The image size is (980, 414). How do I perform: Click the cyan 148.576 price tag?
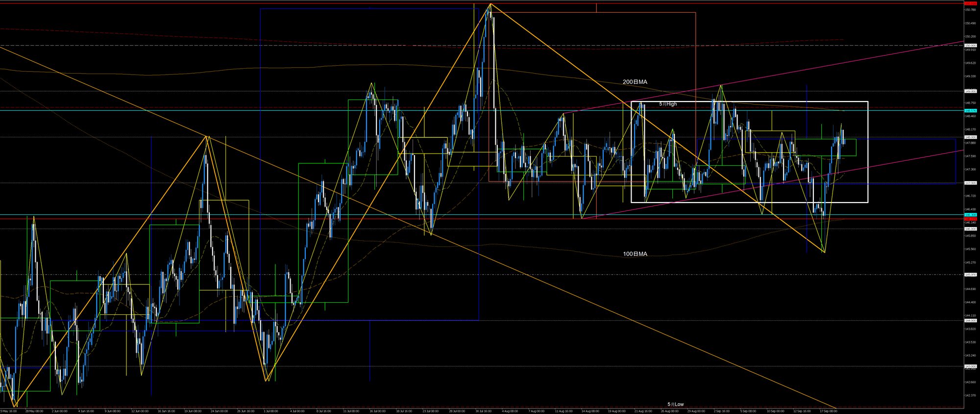(970, 111)
